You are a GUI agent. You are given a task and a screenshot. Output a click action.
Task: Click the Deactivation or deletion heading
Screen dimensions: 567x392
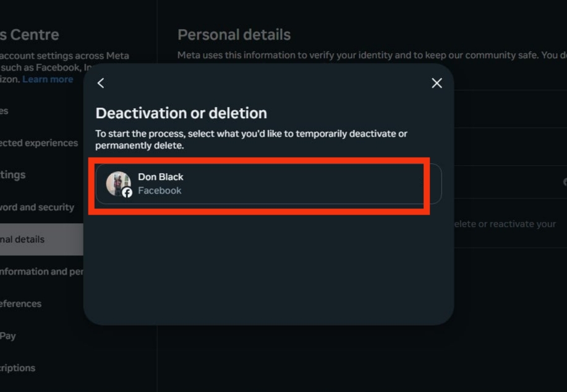pos(181,113)
